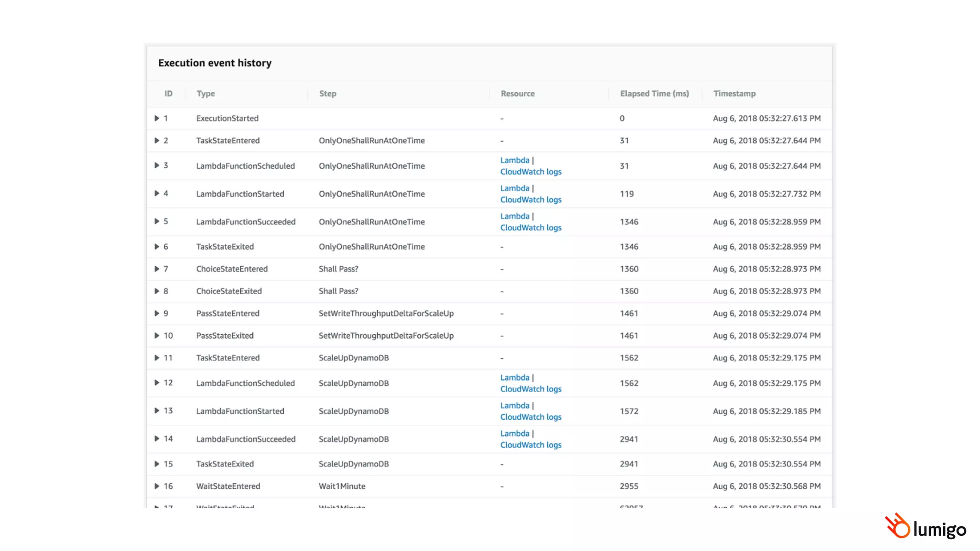The image size is (980, 551).
Task: Open Lambda link for event 5
Action: (x=514, y=216)
